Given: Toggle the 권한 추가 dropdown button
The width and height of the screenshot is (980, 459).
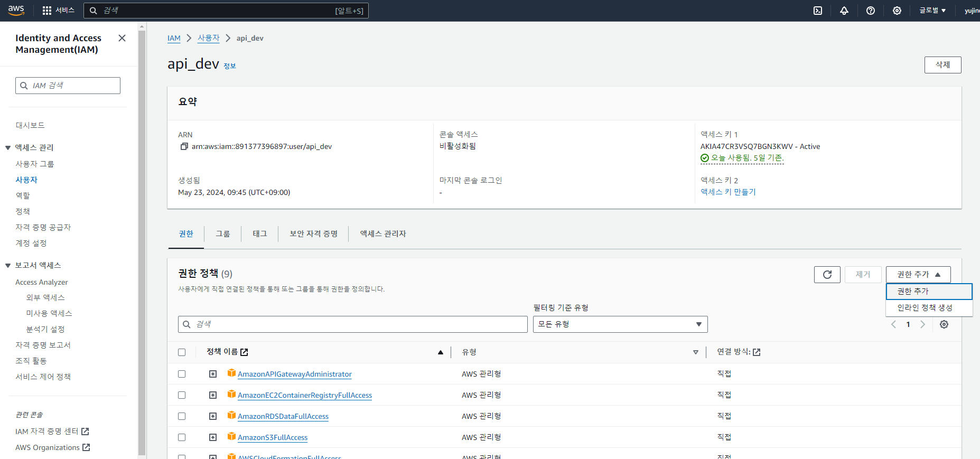Looking at the screenshot, I should (918, 275).
